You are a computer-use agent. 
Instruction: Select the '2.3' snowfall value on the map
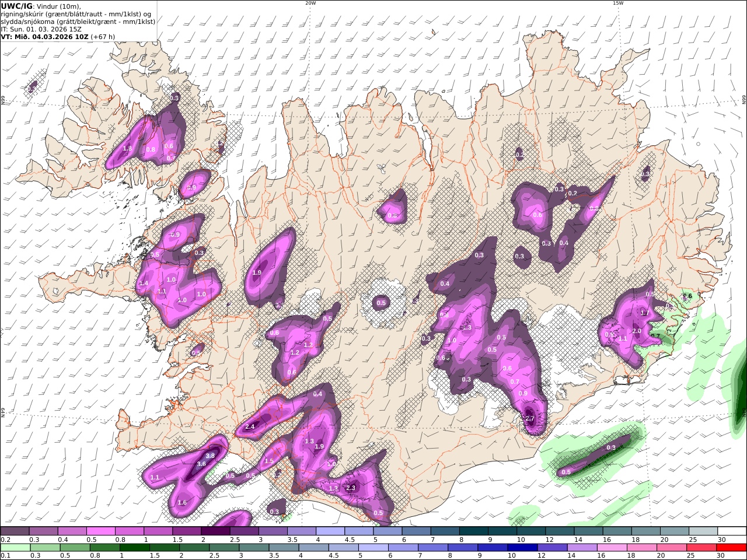351,488
